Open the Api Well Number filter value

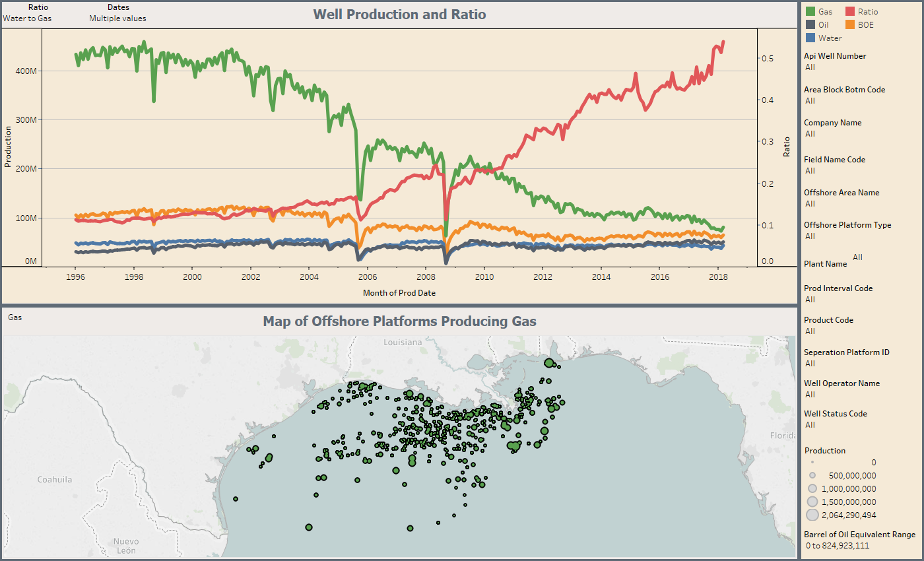(810, 67)
